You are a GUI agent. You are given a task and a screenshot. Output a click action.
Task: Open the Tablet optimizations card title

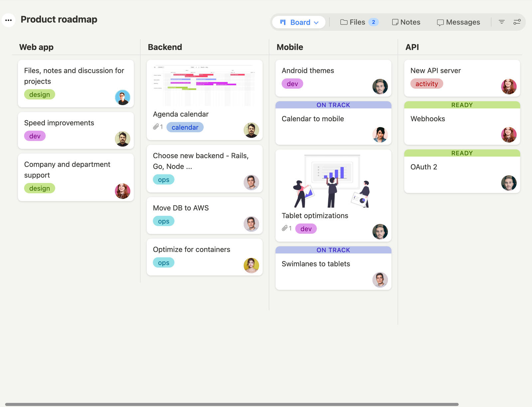point(315,216)
